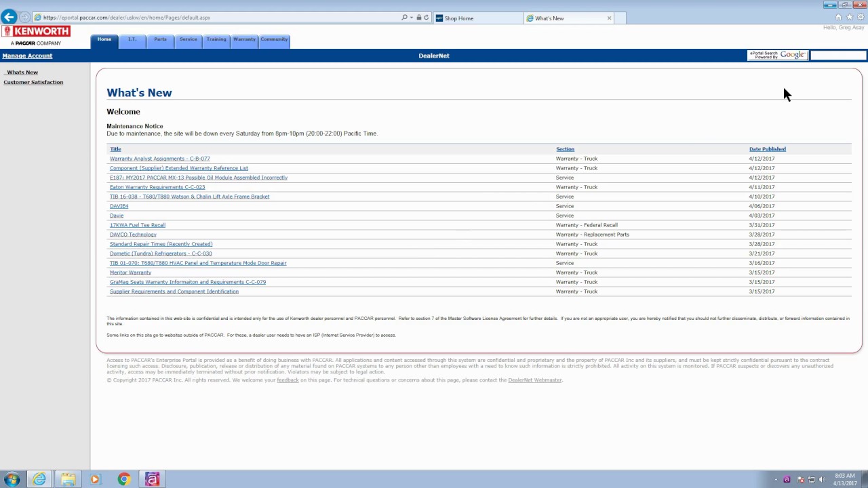Launch Google Chrome from the taskbar
868x488 pixels.
click(x=123, y=479)
